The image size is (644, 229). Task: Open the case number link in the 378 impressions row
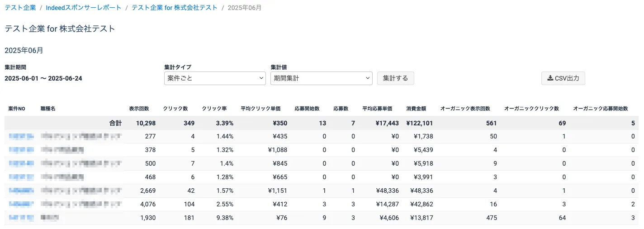coord(21,150)
